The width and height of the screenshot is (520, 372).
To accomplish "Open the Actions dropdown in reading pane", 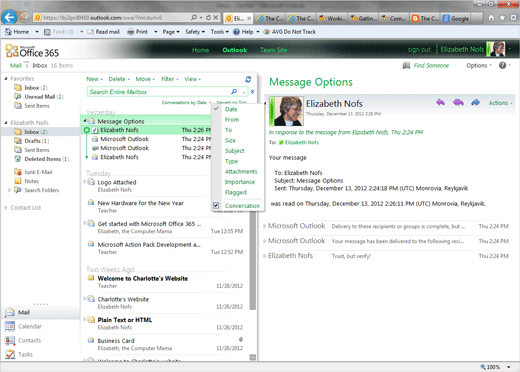I will click(x=500, y=103).
